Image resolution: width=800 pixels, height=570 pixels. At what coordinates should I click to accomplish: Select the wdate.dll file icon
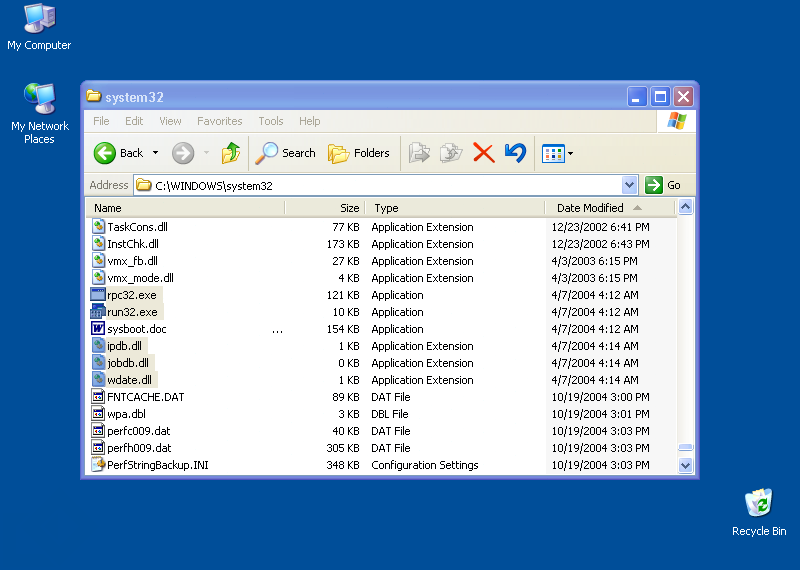(98, 380)
